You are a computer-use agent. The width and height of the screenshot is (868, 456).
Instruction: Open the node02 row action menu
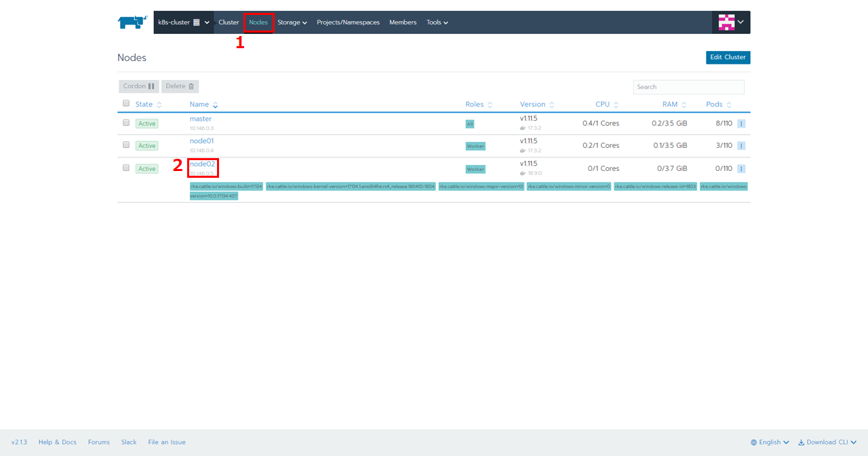tap(741, 169)
